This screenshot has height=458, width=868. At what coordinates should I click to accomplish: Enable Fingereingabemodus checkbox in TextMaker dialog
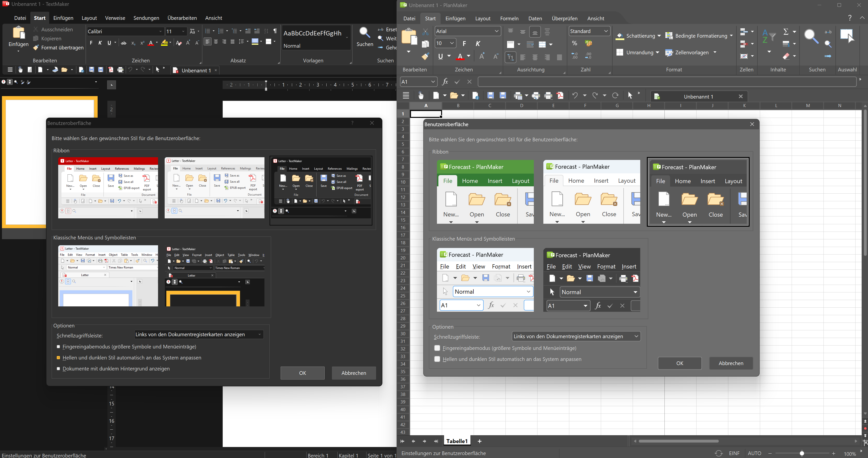point(58,346)
